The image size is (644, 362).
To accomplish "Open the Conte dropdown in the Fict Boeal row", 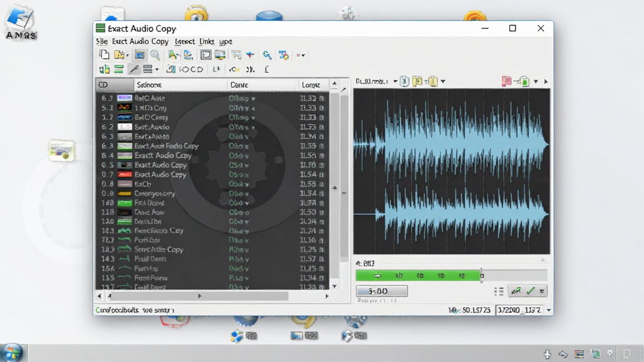I will [x=247, y=204].
